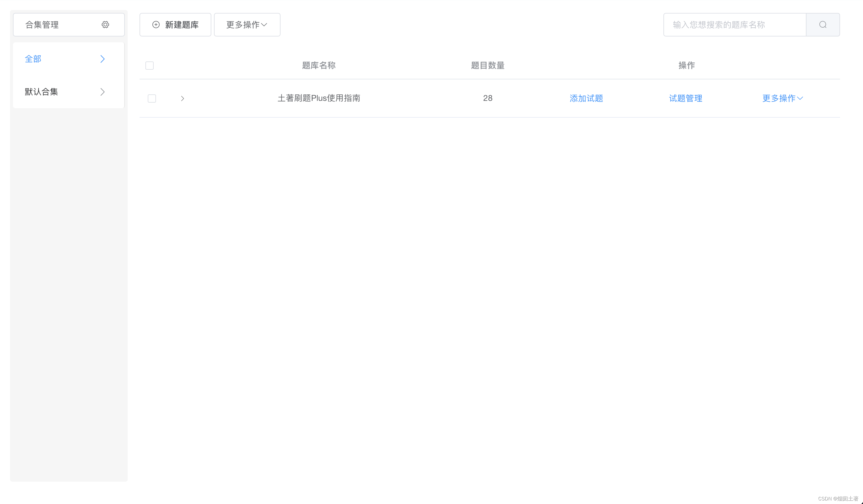
Task: Open the 试题管理 link
Action: (x=685, y=98)
